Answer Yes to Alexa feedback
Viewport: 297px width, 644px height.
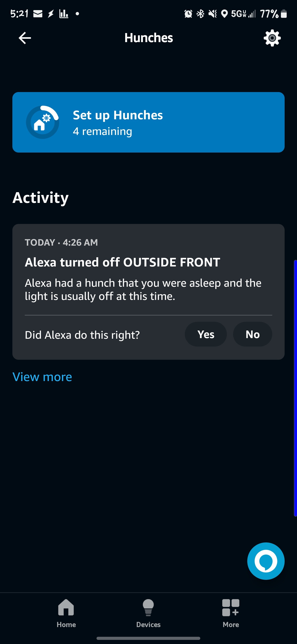[x=206, y=334]
